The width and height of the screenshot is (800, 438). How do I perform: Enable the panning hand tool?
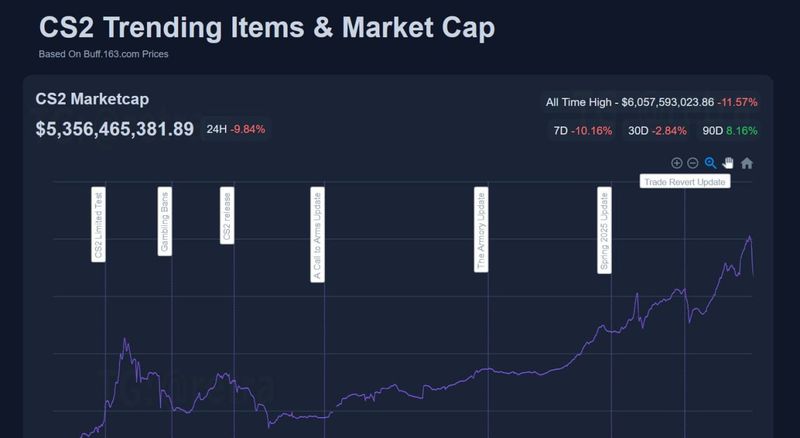728,163
